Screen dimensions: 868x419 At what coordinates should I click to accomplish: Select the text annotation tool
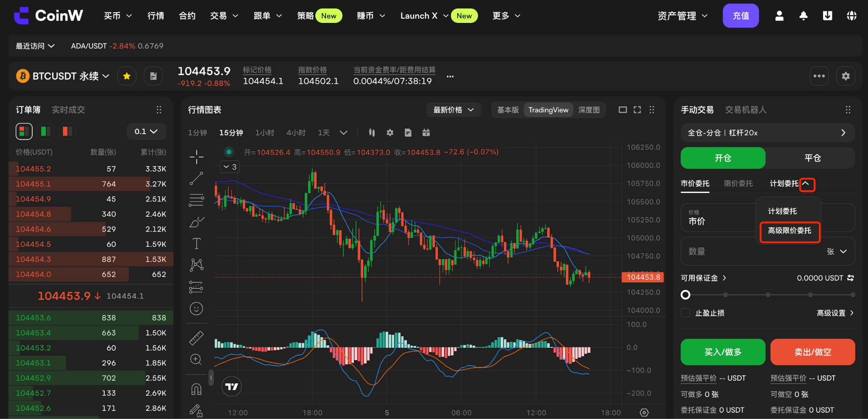[x=196, y=243]
